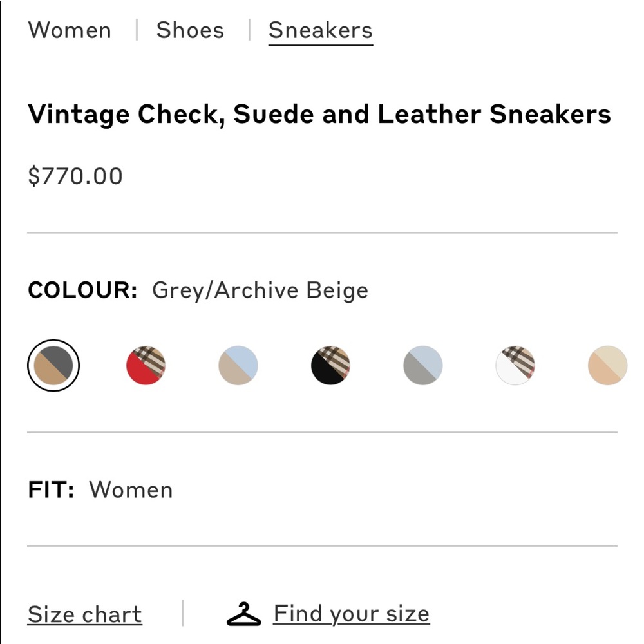
Task: Pick the peach and cream colour swatch
Action: pos(607,365)
